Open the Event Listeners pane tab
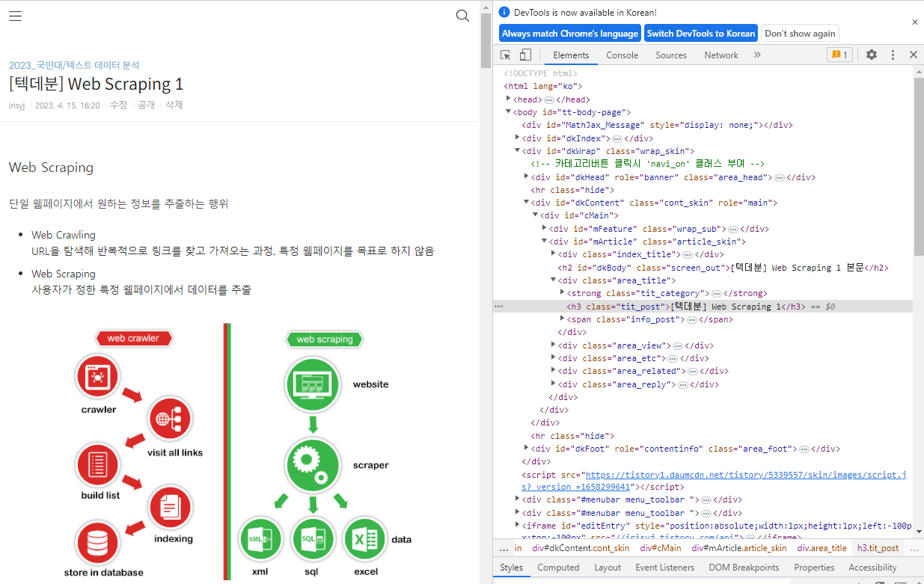 tap(665, 568)
